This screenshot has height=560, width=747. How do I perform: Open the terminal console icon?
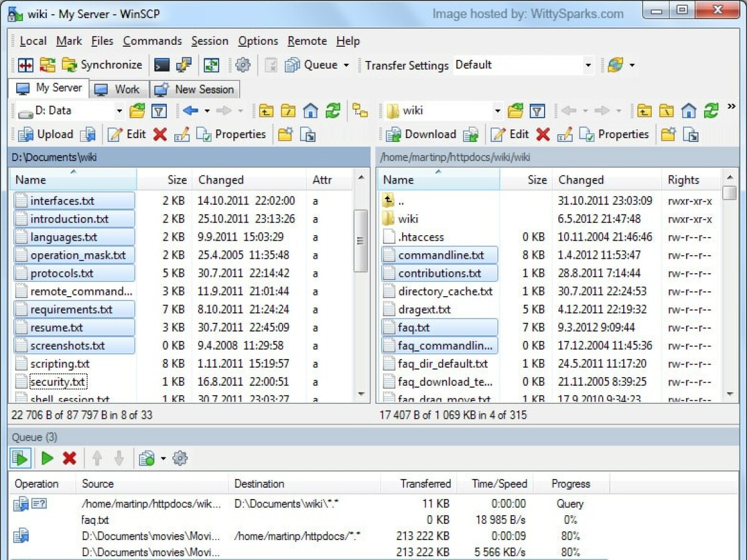[x=162, y=65]
